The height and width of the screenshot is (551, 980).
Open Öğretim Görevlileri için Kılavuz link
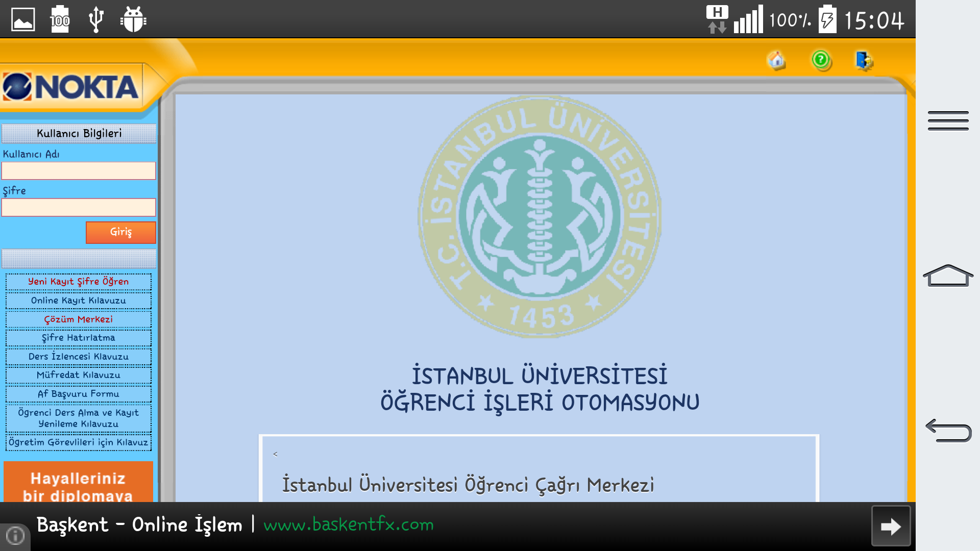pos(79,442)
